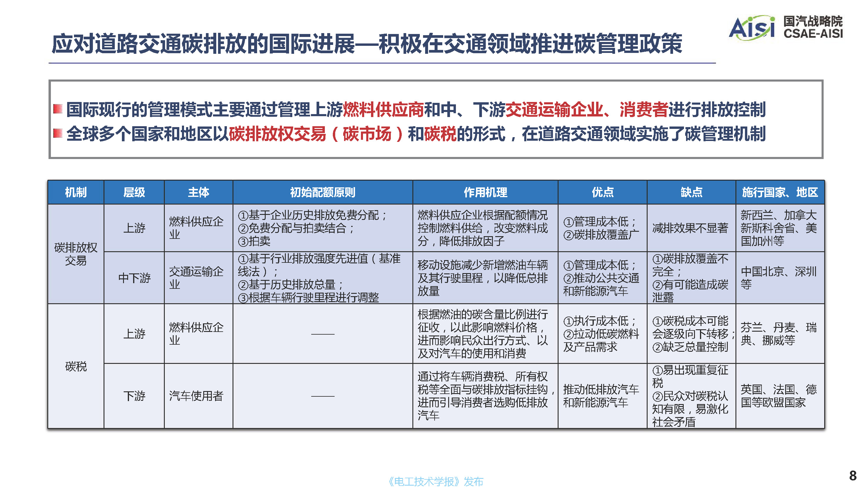Screen dimensions: 868x488
Task: Click the cell 减排效果不显著
Action: 691,228
